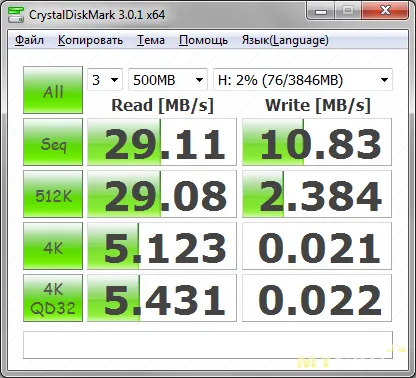Viewport: 416px width, 378px height.
Task: Expand the test count dropdown showing 3
Action: click(105, 80)
